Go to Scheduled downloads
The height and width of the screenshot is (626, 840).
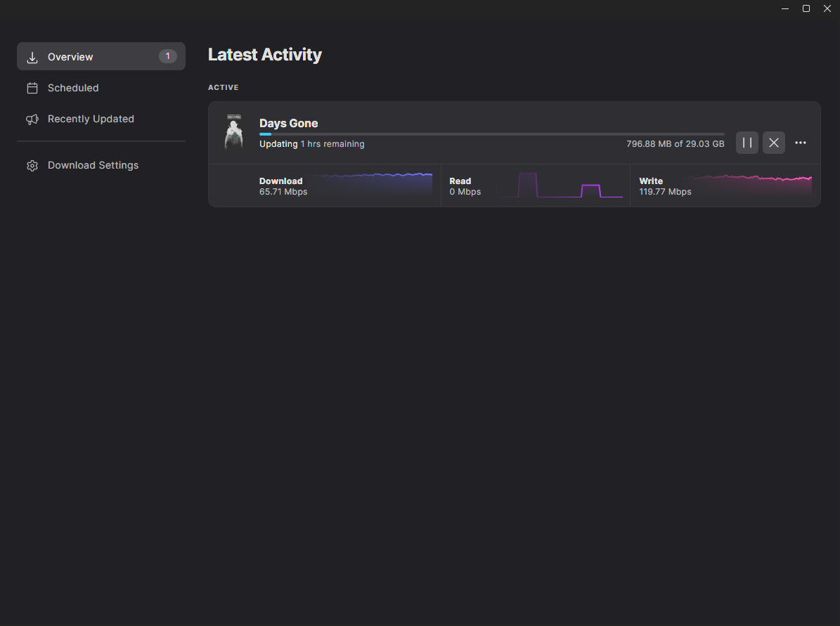(x=101, y=88)
